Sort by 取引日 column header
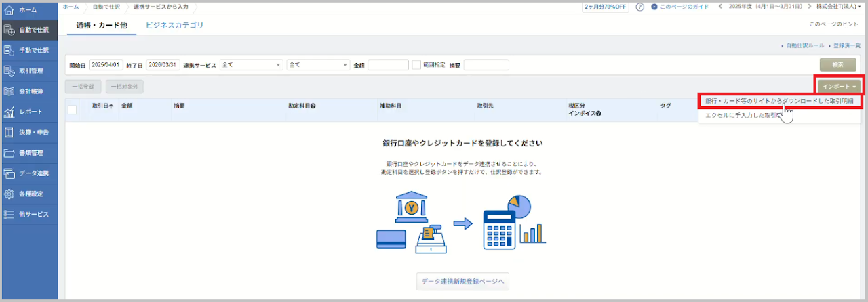868x302 pixels. [x=103, y=106]
